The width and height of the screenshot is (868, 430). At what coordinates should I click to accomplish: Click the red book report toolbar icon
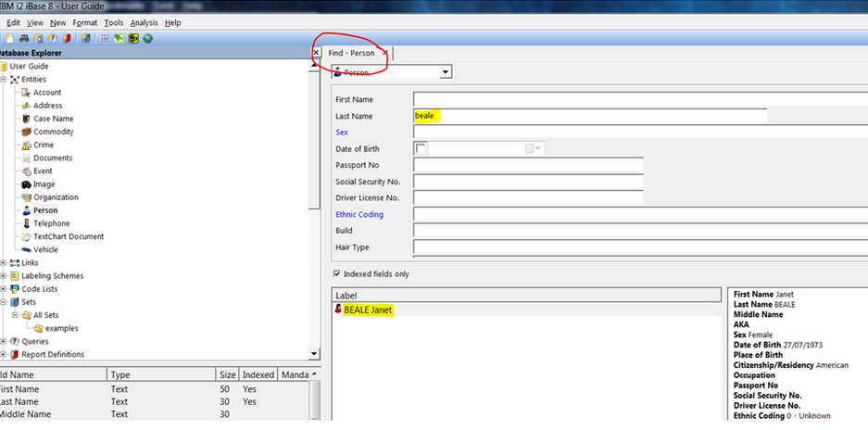(67, 39)
